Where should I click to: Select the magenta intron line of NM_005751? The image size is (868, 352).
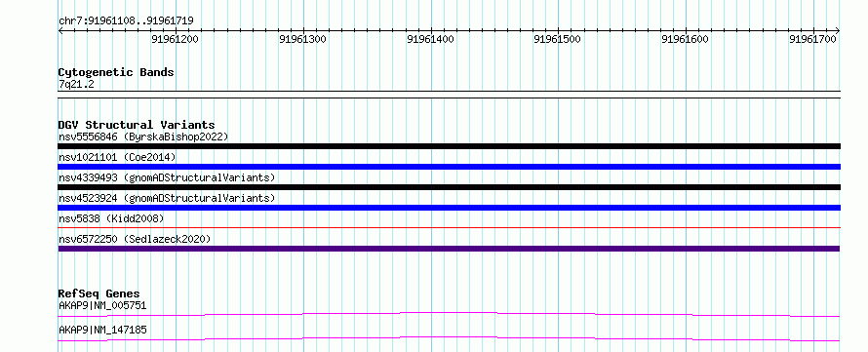point(449,314)
